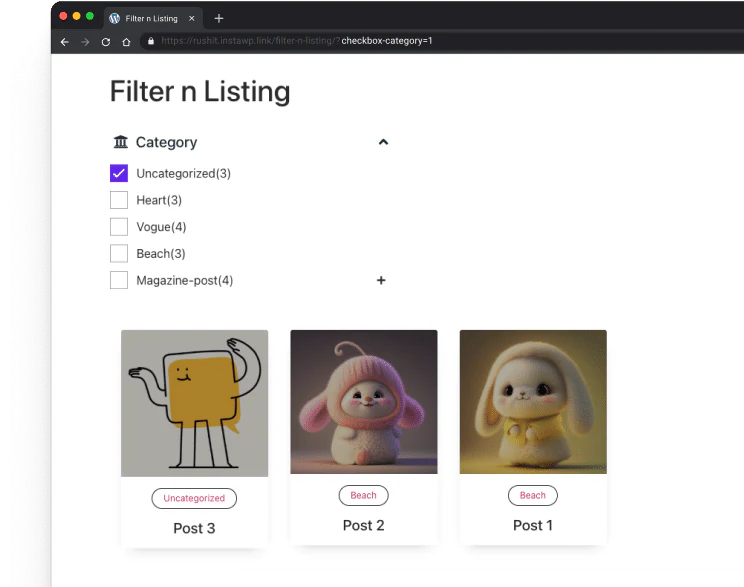The height and width of the screenshot is (587, 744).
Task: Open Post 2 thumbnail image
Action: click(x=364, y=402)
